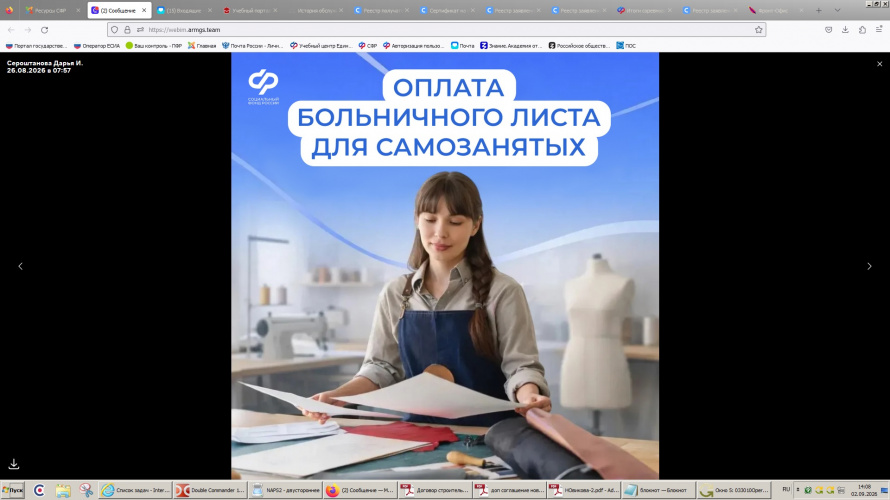Open the Firefox application menu
The height and width of the screenshot is (500, 890).
879,30
